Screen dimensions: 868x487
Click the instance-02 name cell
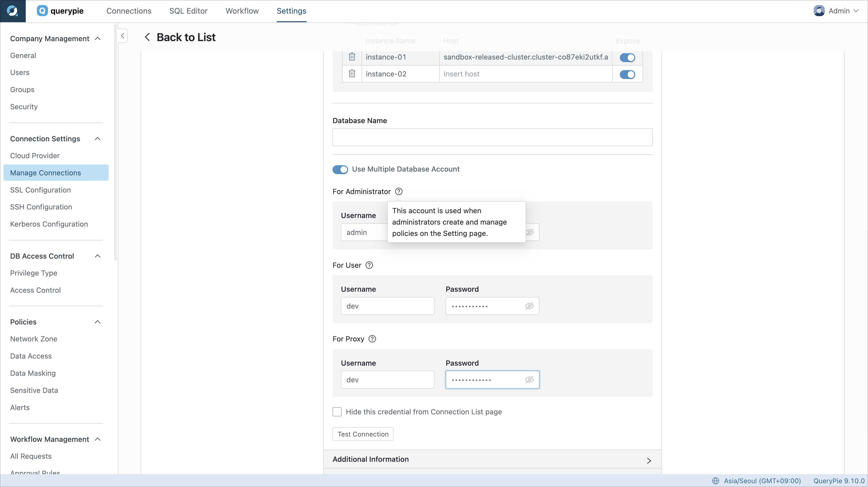click(400, 74)
